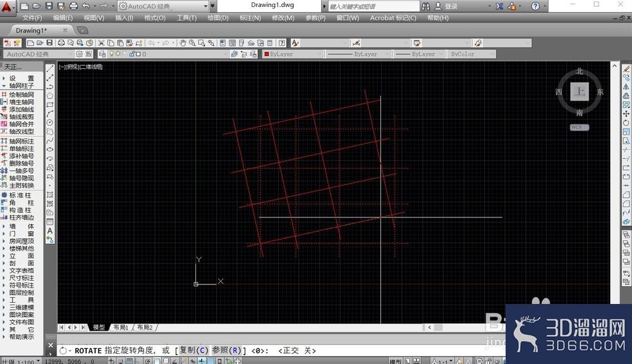Open the Layer Properties Manager icon
The image size is (632, 364).
(x=102, y=54)
